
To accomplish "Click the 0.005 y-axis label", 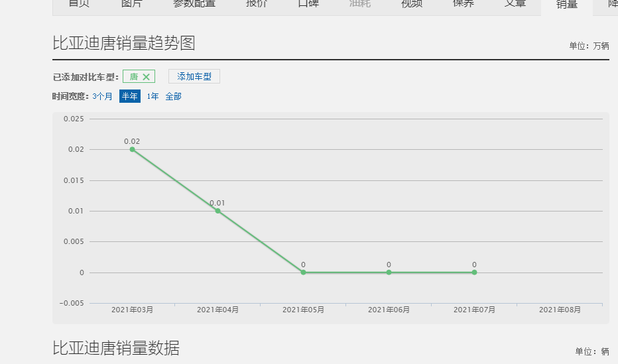I will point(74,241).
